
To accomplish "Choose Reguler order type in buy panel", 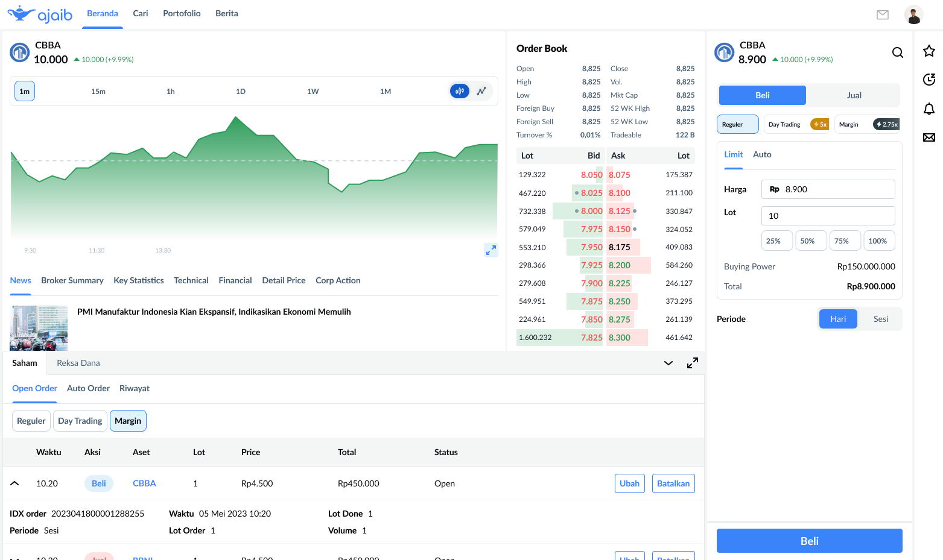I will tap(738, 124).
